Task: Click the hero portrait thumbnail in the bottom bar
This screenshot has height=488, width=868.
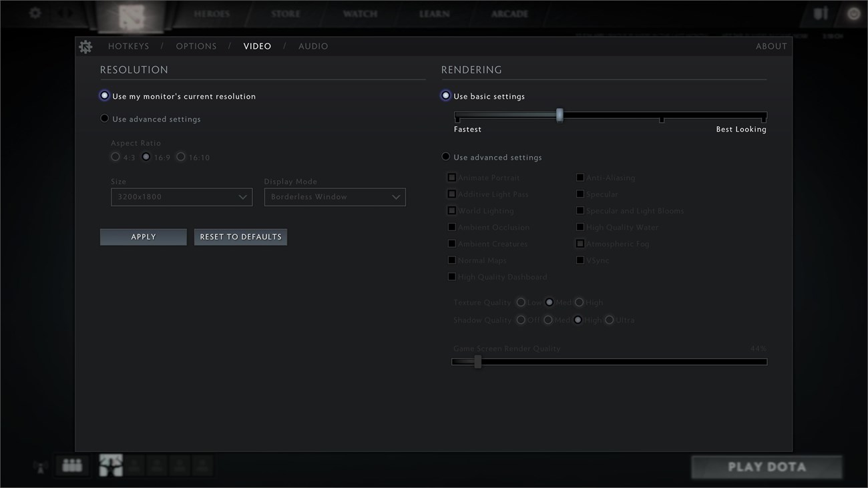Action: point(110,465)
